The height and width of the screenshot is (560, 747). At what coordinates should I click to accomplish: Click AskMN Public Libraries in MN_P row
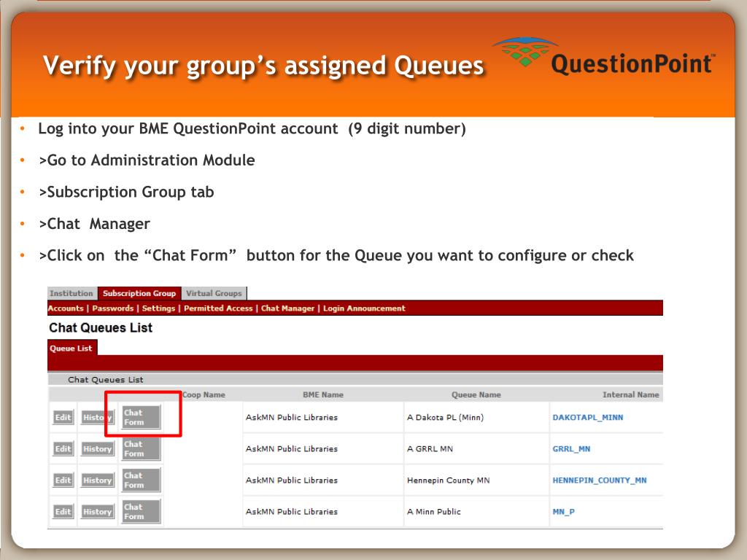292,512
